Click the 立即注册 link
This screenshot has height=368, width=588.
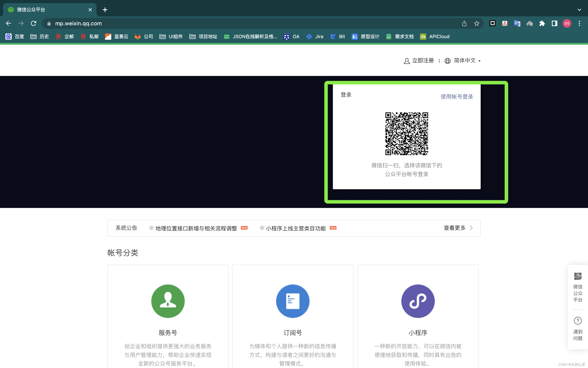(x=423, y=61)
